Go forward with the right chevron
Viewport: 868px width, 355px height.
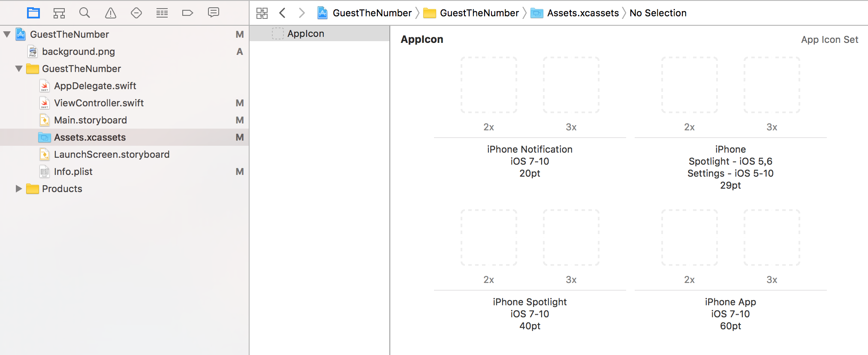(302, 13)
